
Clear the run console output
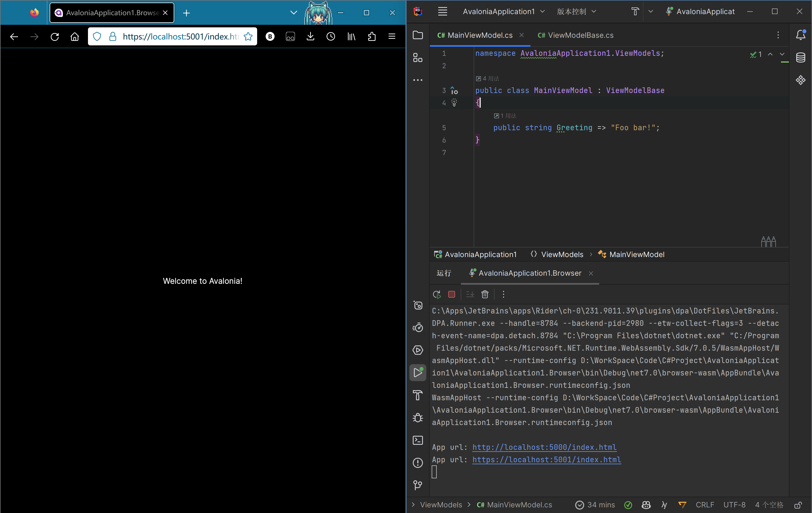coord(485,294)
